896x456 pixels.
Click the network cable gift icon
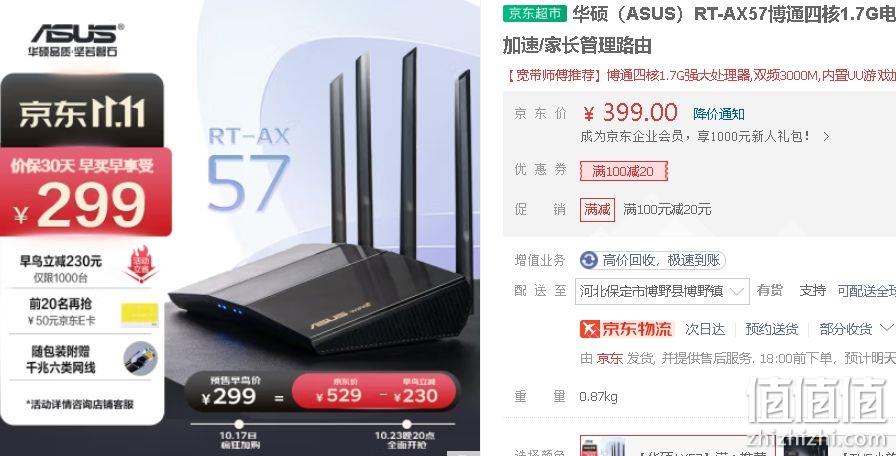tap(140, 358)
